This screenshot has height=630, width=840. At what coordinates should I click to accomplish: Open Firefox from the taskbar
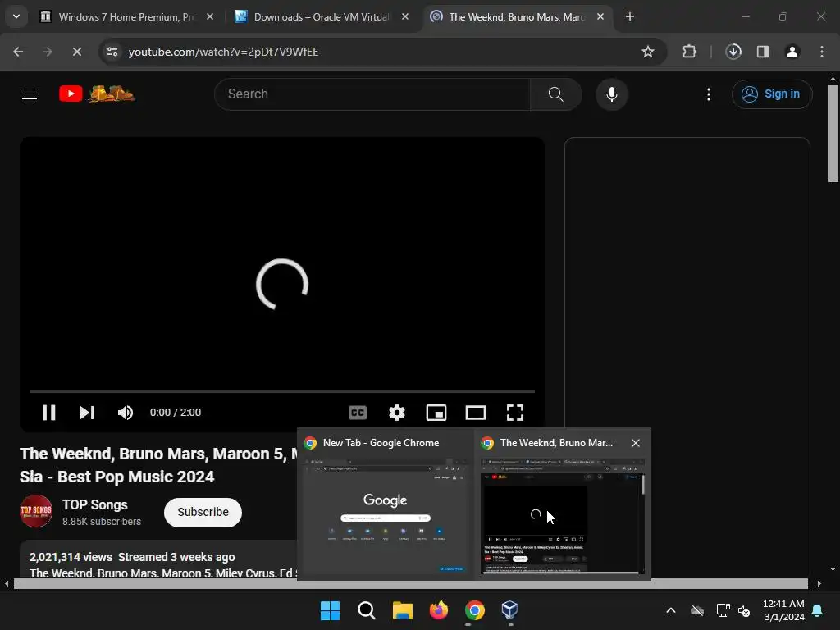[x=439, y=610]
